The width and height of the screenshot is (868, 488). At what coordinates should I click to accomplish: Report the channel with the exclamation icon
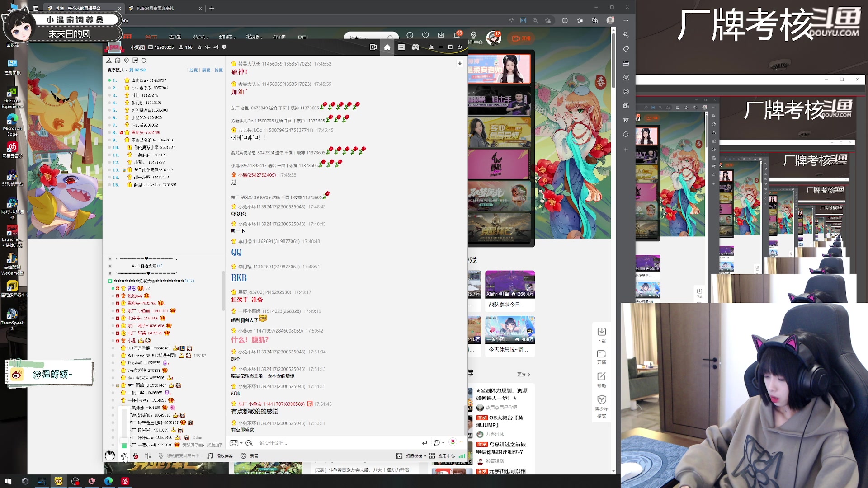[x=224, y=47]
